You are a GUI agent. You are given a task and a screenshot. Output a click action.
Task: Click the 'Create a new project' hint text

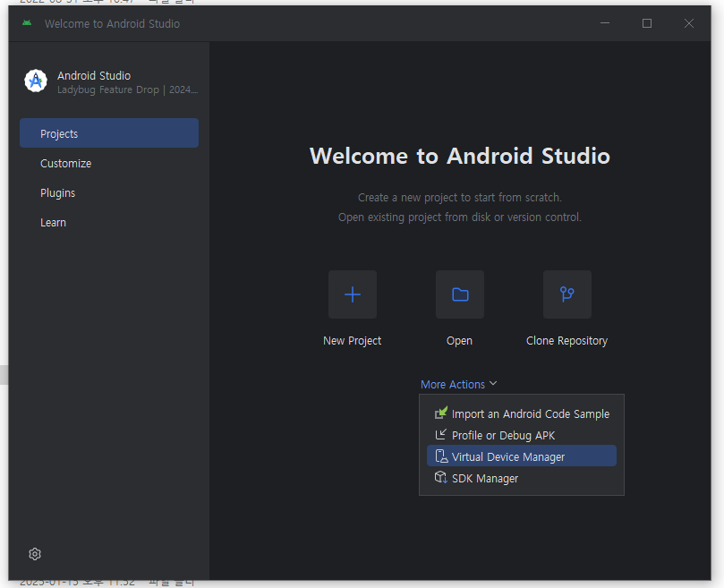[460, 198]
